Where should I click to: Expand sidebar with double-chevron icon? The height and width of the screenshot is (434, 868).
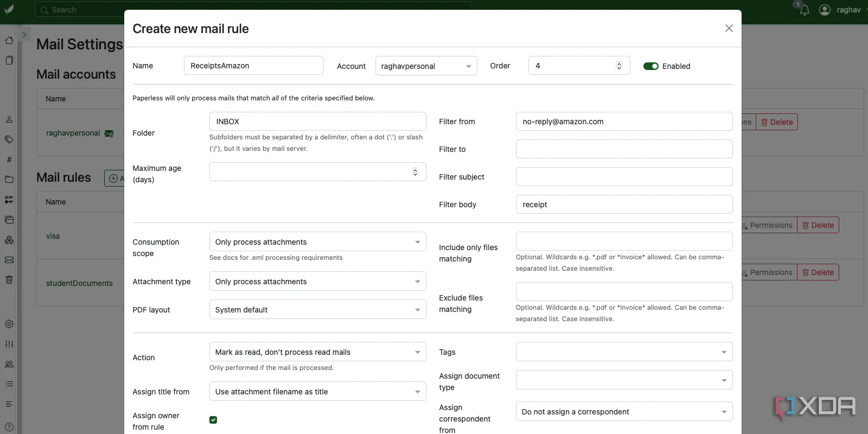pyautogui.click(x=24, y=35)
